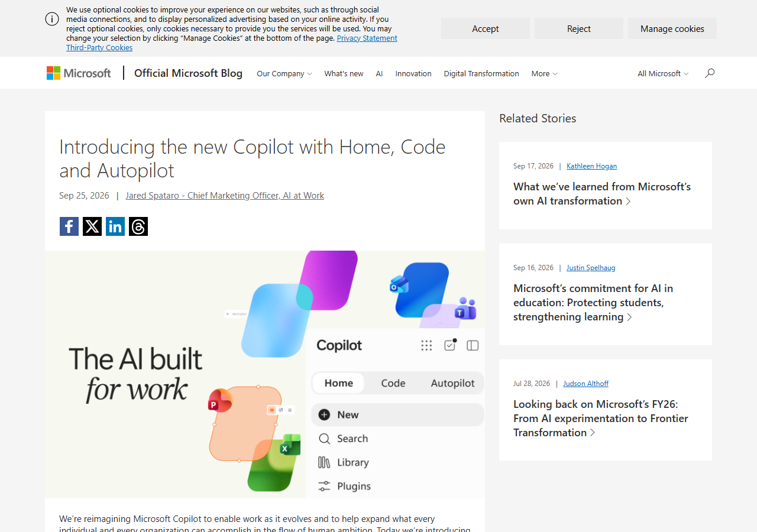Open the Privacy Statement link
This screenshot has height=532, width=757.
tap(367, 38)
